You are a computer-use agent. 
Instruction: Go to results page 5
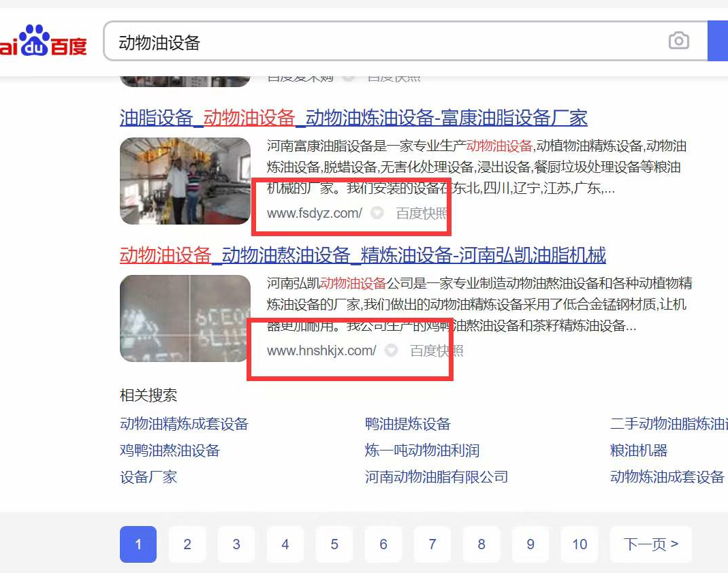tap(334, 544)
